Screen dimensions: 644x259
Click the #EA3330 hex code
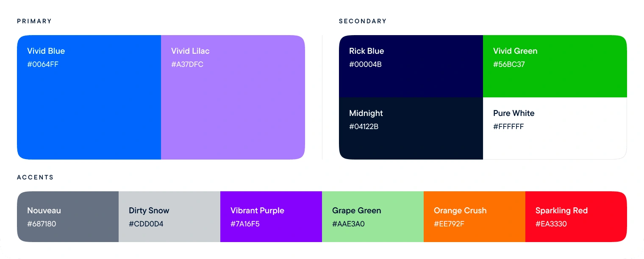point(551,224)
